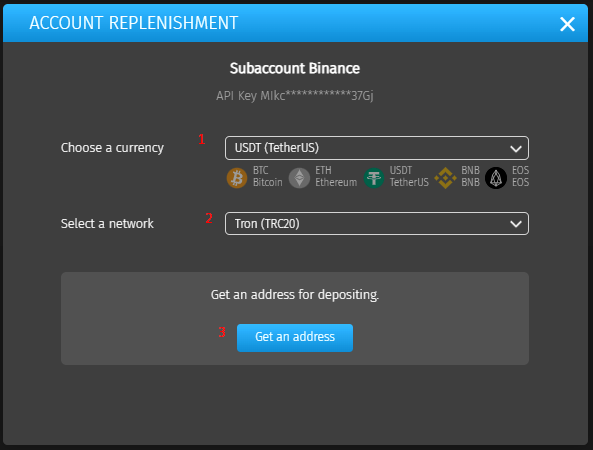The height and width of the screenshot is (450, 593).
Task: Pick the Ethereum diamond icon
Action: pos(299,178)
